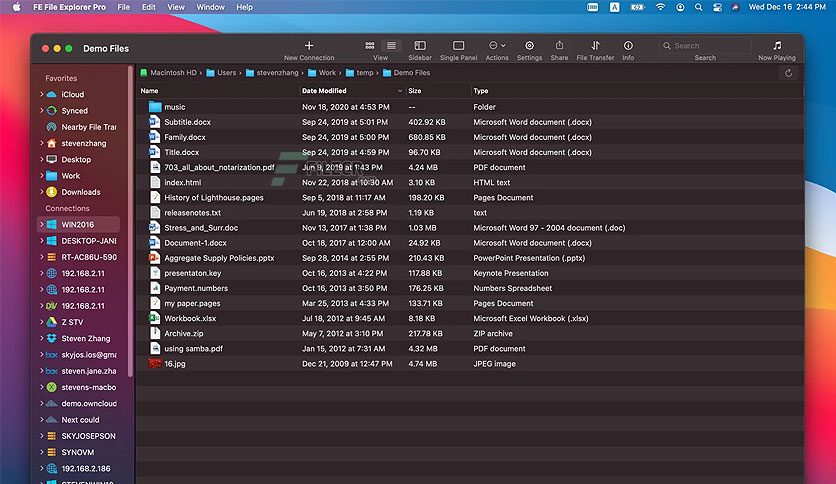
Task: Expand the Synced sidebar item
Action: [42, 111]
